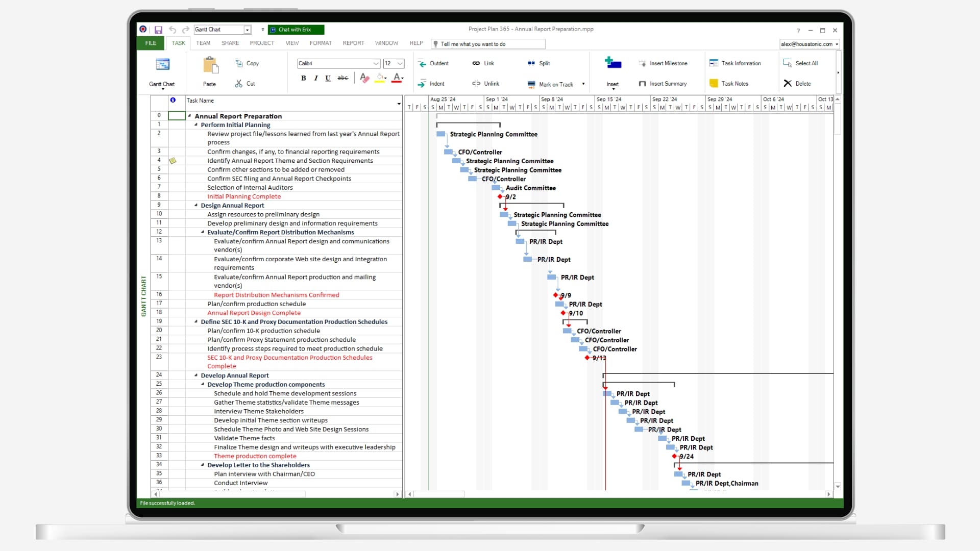Screen dimensions: 980x551
Task: Open the REPORT ribbon tab
Action: tap(353, 43)
